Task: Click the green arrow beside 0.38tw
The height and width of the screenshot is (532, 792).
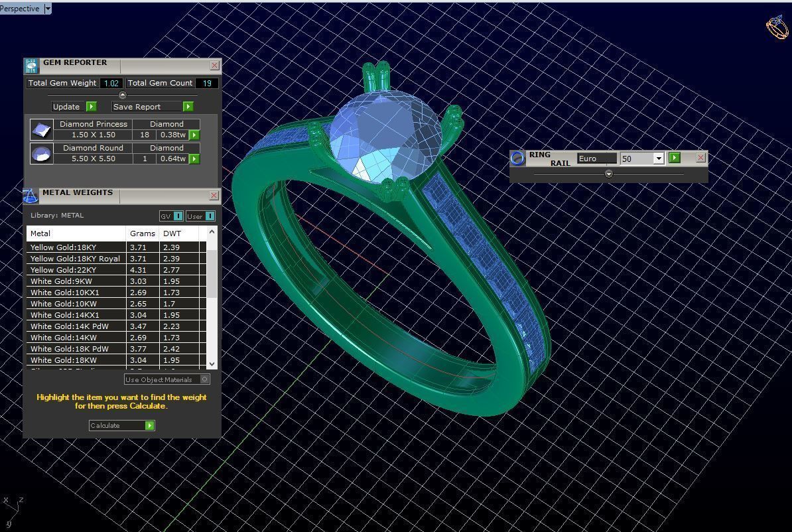Action: tap(194, 135)
